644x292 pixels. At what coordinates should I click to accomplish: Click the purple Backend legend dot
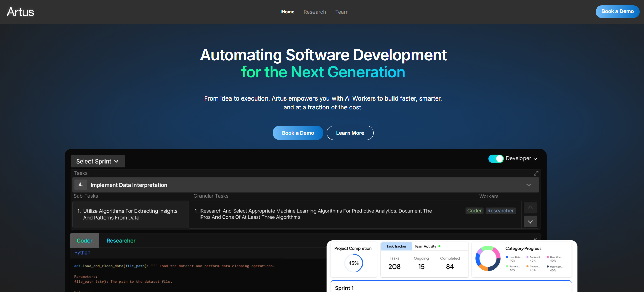click(527, 257)
